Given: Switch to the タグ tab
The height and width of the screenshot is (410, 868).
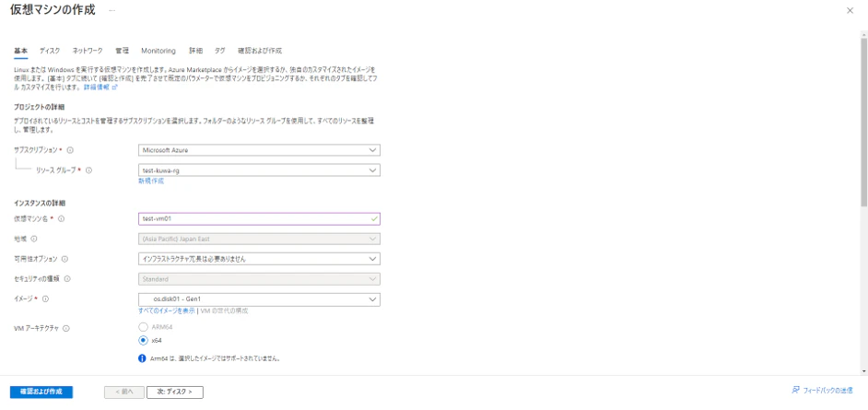Looking at the screenshot, I should [x=220, y=51].
